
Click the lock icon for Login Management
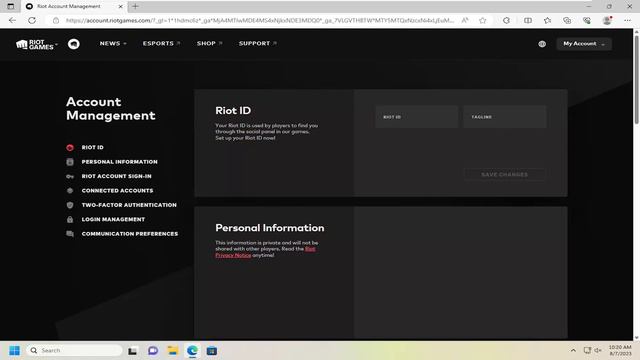tap(70, 219)
